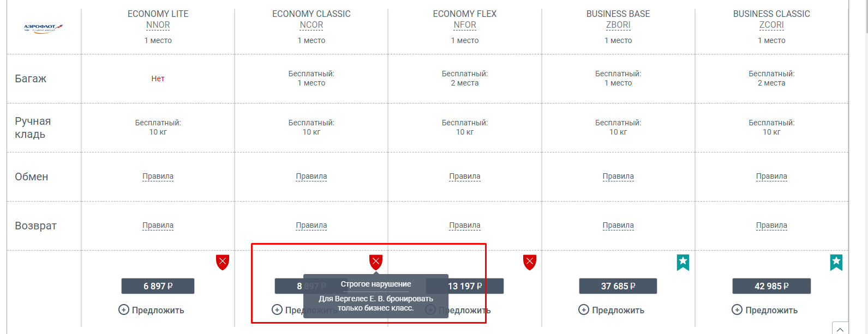The image size is (868, 334).
Task: Open ZBORI fare code details
Action: pos(618,25)
